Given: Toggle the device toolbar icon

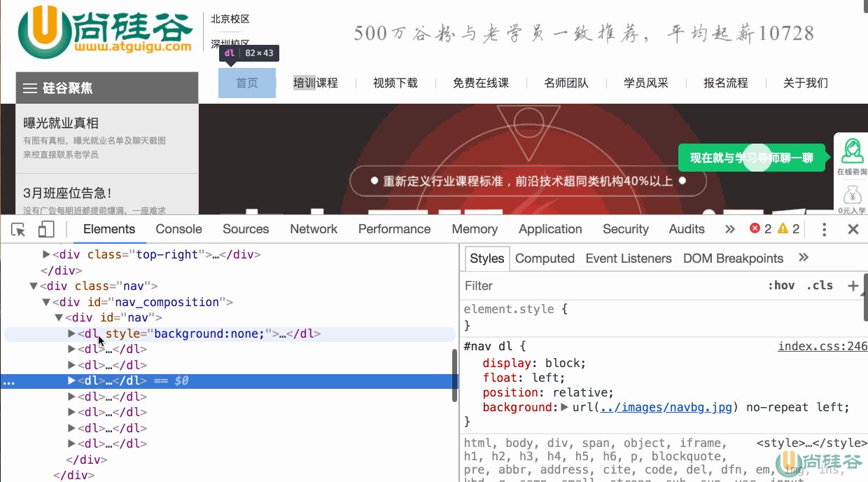Looking at the screenshot, I should point(46,229).
